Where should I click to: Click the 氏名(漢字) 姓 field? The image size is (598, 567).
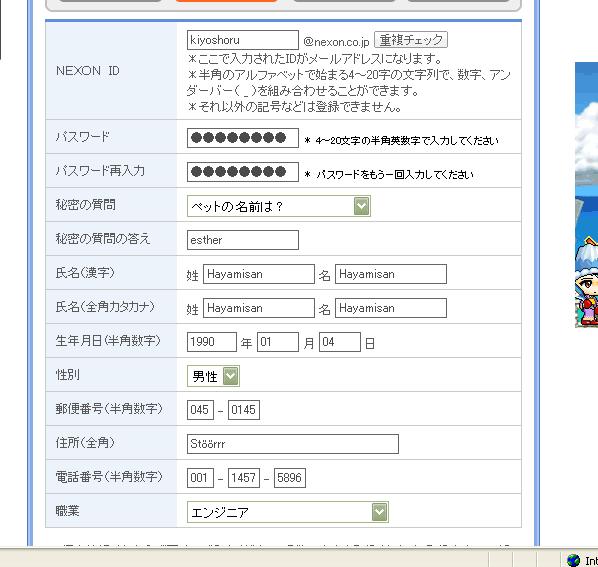[259, 274]
